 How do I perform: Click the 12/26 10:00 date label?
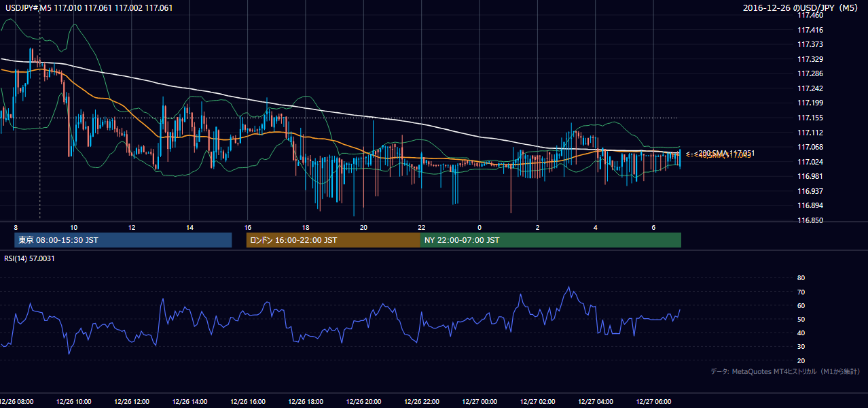click(x=74, y=401)
